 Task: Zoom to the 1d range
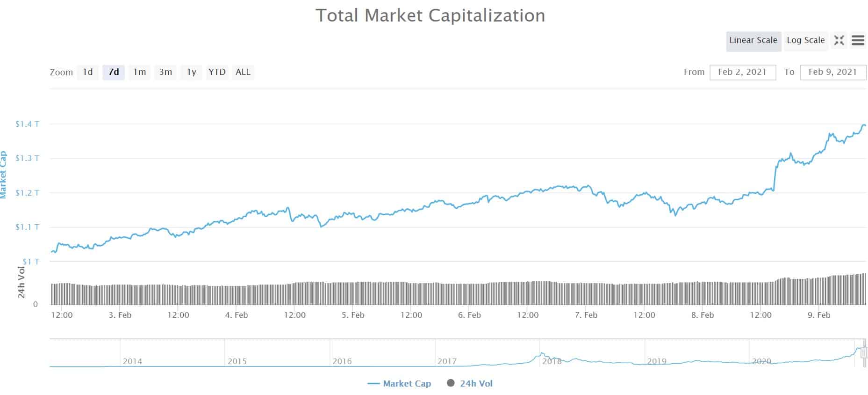pos(87,72)
